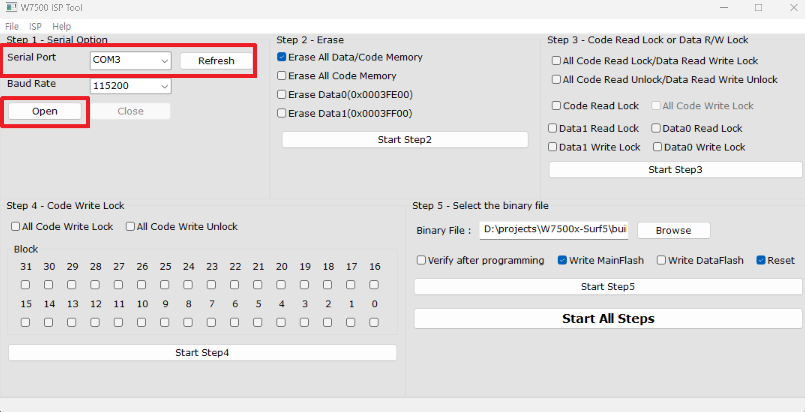This screenshot has width=805, height=412.
Task: Click the Start Step2 button
Action: (404, 139)
